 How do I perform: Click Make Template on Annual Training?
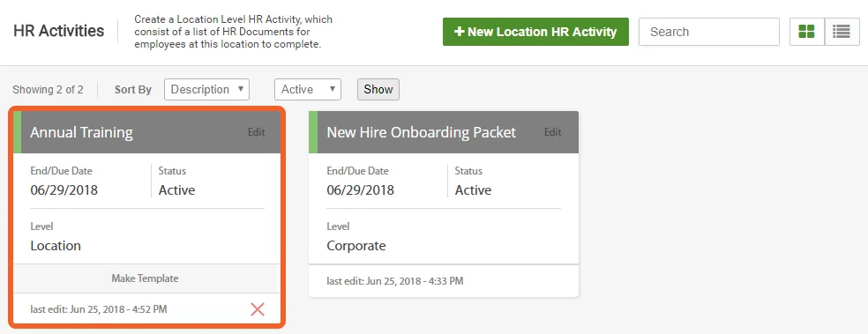[145, 278]
